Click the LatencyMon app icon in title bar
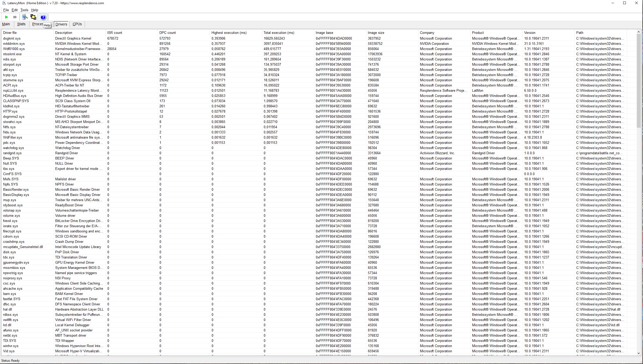This screenshot has width=643, height=364. 4,3
